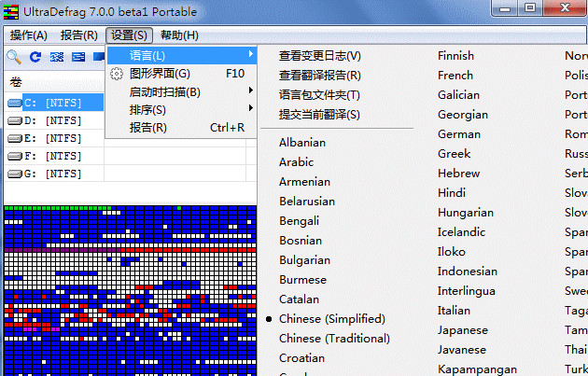Expand the 语言(L) submenu
The width and height of the screenshot is (588, 376).
pyautogui.click(x=182, y=56)
